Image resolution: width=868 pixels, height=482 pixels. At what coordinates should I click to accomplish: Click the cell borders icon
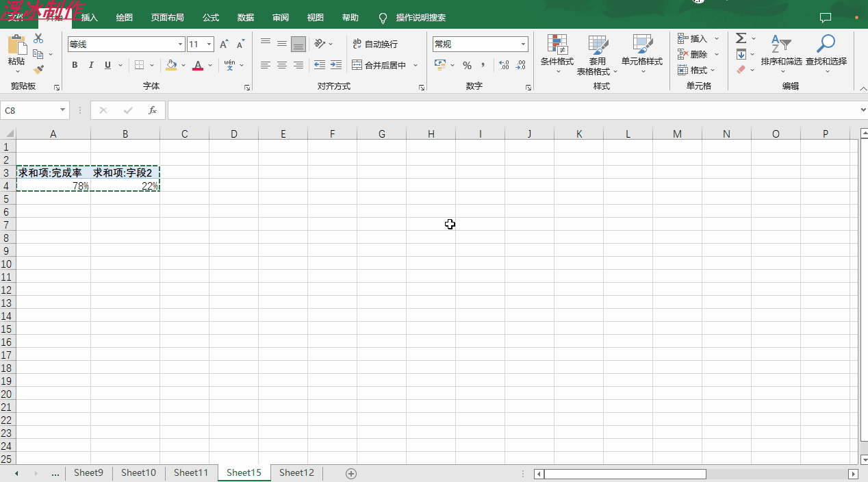139,65
